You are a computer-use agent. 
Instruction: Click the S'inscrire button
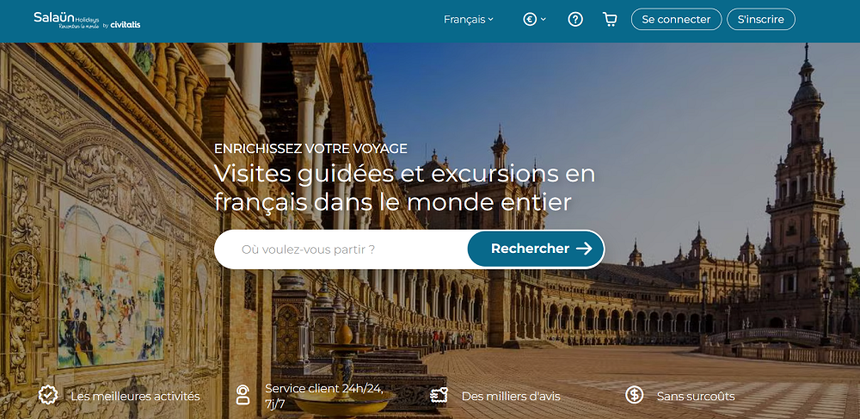[761, 19]
